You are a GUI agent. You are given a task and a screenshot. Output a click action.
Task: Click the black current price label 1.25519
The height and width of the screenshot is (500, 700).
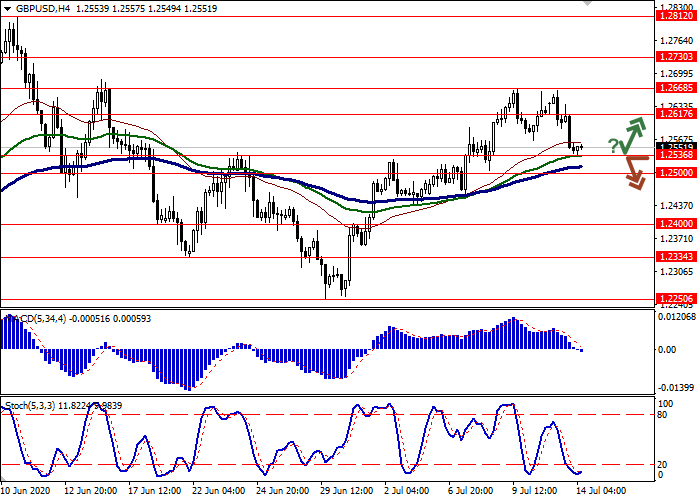tap(676, 147)
